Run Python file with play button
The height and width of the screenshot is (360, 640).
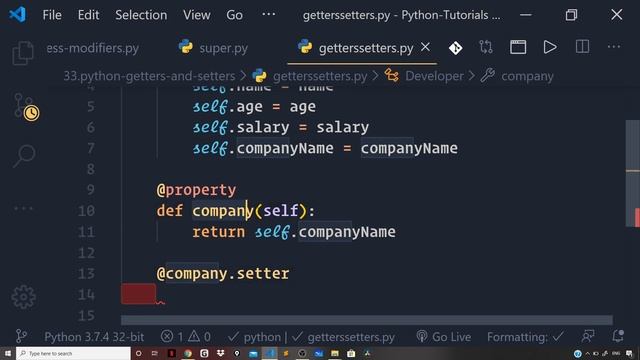[550, 47]
